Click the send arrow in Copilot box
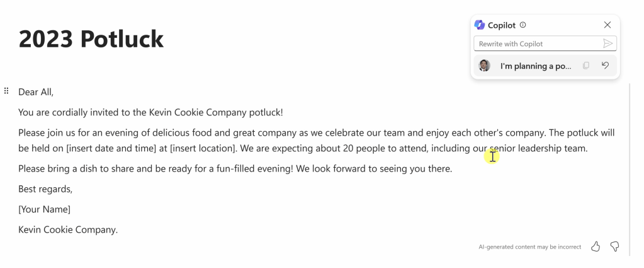The width and height of the screenshot is (644, 268). 607,44
